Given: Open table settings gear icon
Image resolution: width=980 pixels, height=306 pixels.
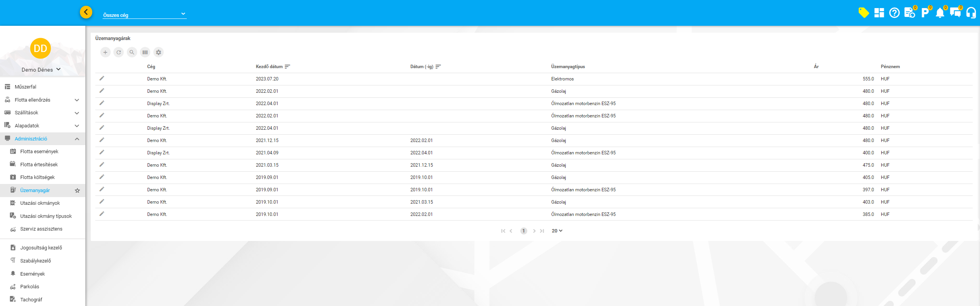Looking at the screenshot, I should tap(158, 52).
